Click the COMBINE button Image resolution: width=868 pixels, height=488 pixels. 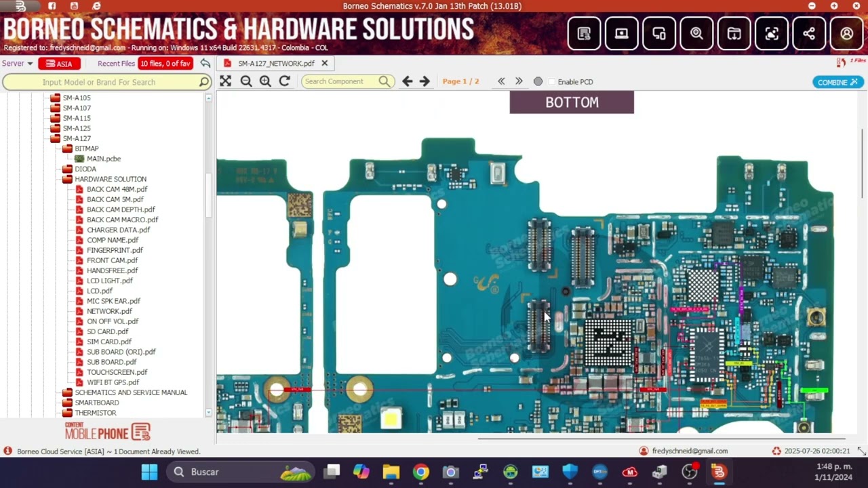(838, 82)
